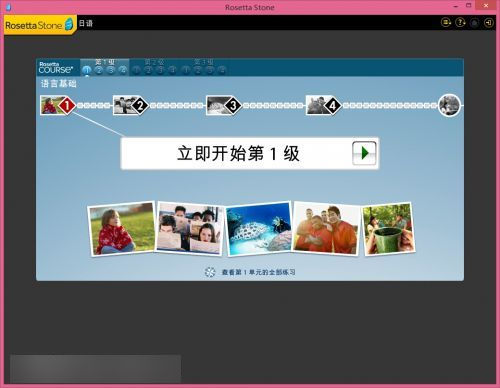Select unit 4 under 第1级
The height and width of the screenshot is (388, 500).
click(123, 70)
